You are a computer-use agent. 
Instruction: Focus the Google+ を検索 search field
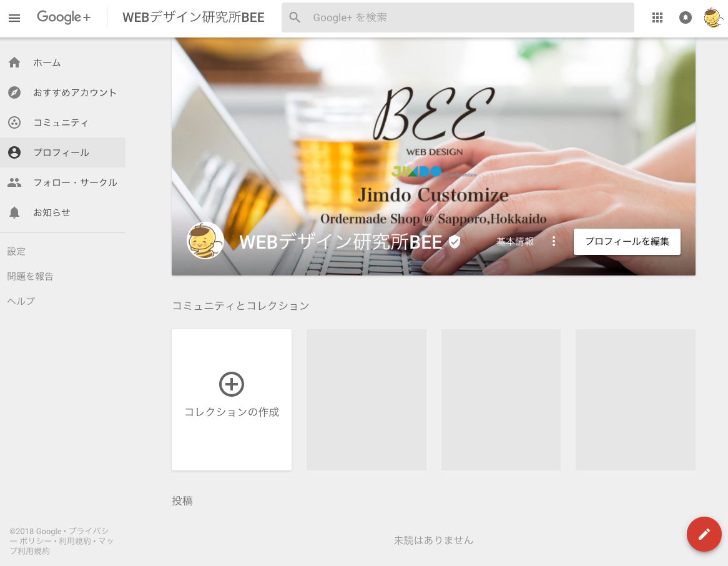coord(458,17)
